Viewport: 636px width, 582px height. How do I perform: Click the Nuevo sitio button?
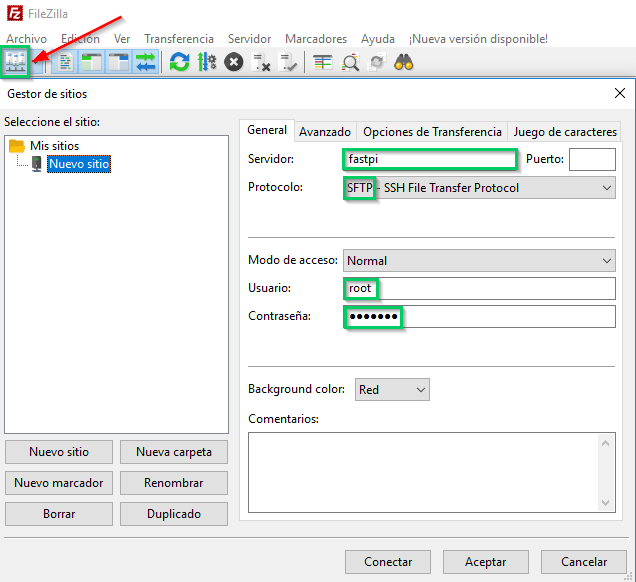click(x=59, y=452)
